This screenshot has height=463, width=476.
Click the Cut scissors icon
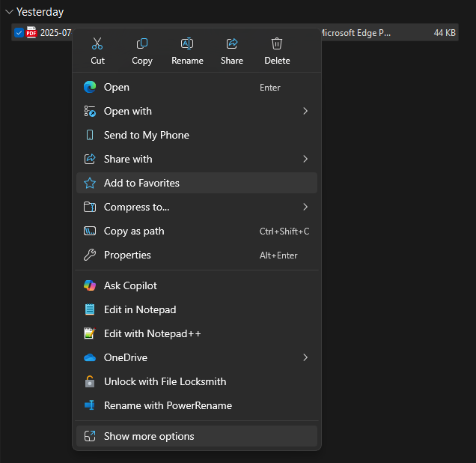click(97, 43)
